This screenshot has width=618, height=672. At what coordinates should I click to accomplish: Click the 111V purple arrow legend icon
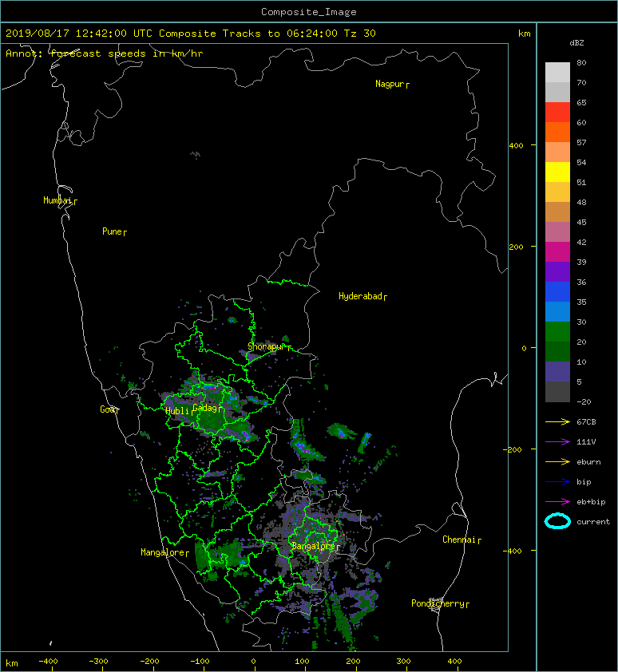coord(557,442)
